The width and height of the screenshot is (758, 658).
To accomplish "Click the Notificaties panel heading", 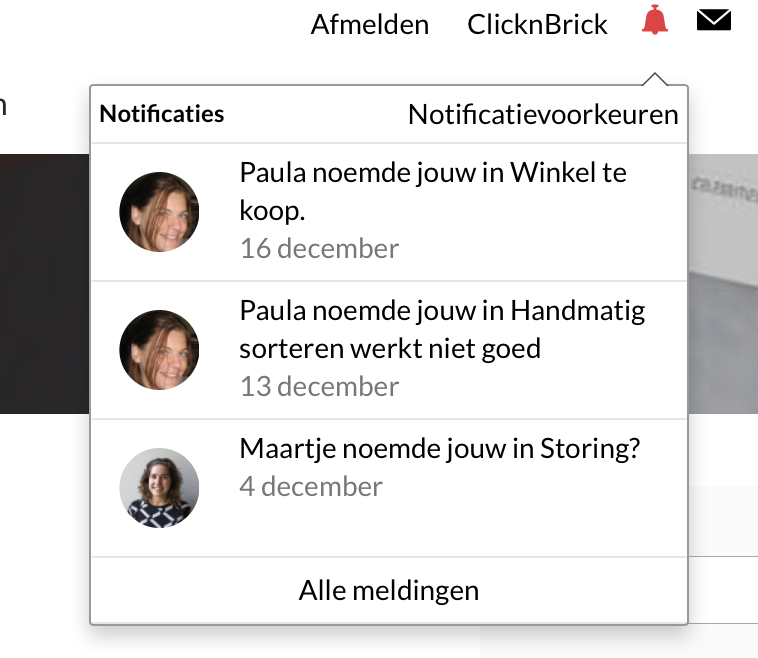I will coord(162,114).
